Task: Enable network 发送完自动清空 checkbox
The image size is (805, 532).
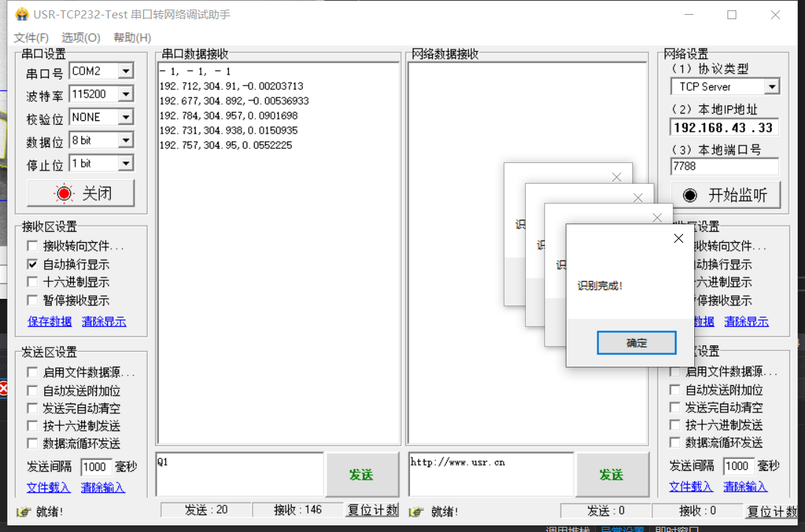Action: point(675,407)
